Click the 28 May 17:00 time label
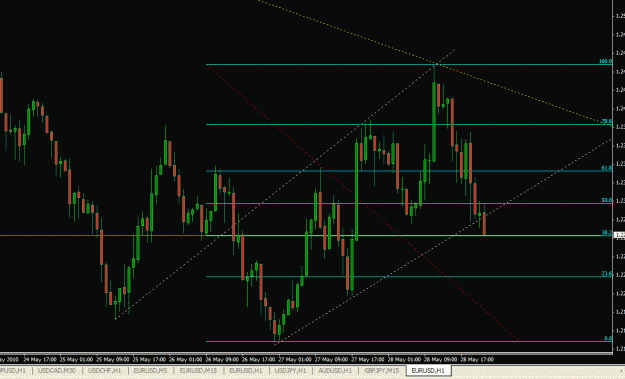 [x=477, y=359]
